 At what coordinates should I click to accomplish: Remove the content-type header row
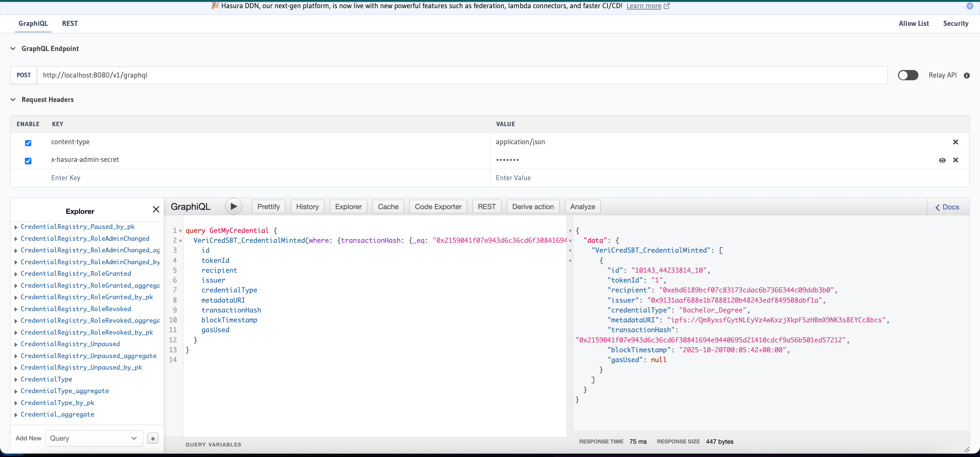pos(955,142)
